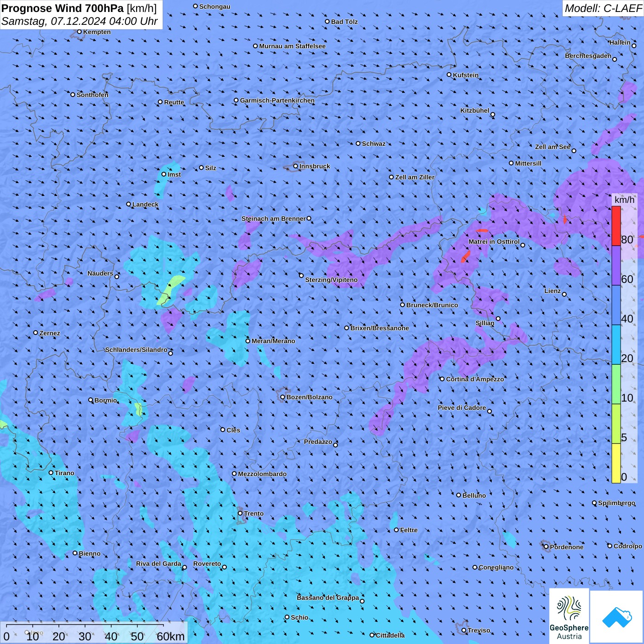
Task: Click the Riva del Garda label
Action: point(159,563)
